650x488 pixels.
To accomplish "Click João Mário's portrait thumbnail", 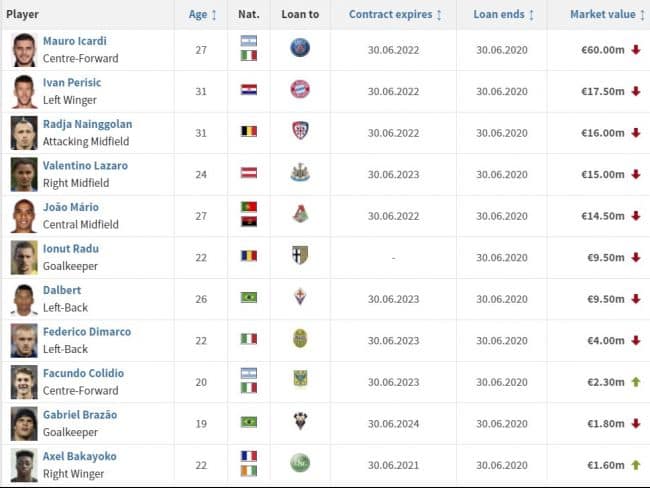I will [24, 216].
